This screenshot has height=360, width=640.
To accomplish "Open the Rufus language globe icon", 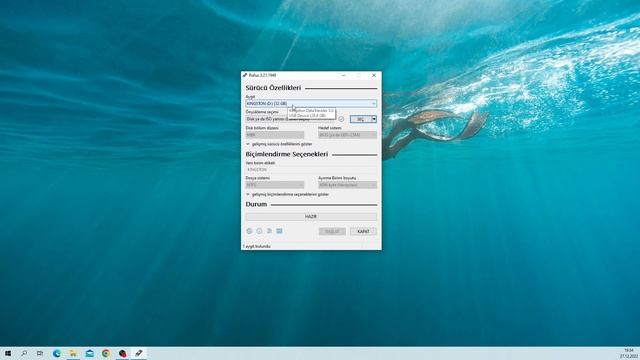I will pyautogui.click(x=249, y=231).
